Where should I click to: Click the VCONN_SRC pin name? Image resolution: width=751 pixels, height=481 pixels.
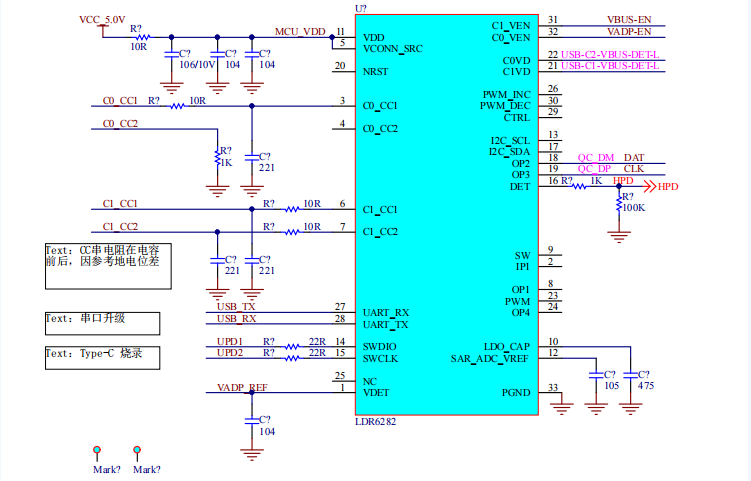point(393,49)
